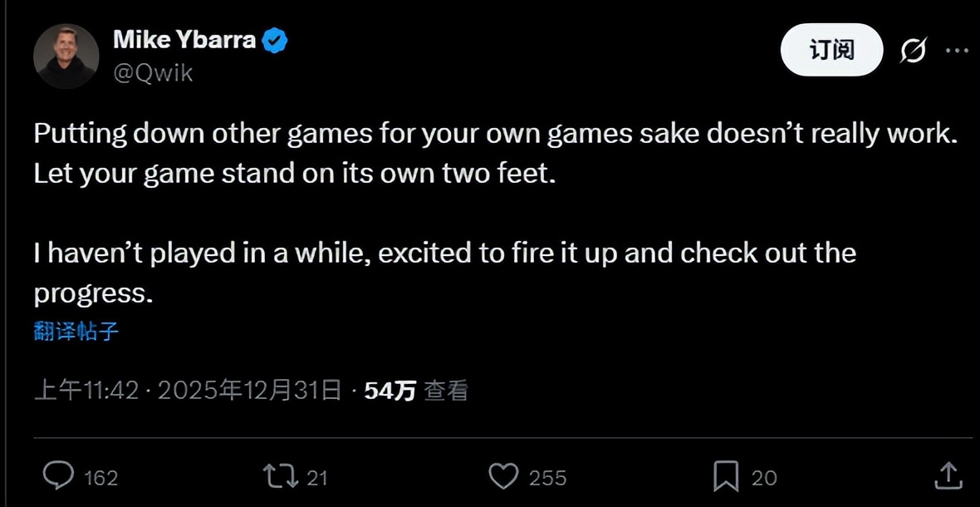Click the 20 bookmarks count
The width and height of the screenshot is (980, 507).
(x=764, y=478)
